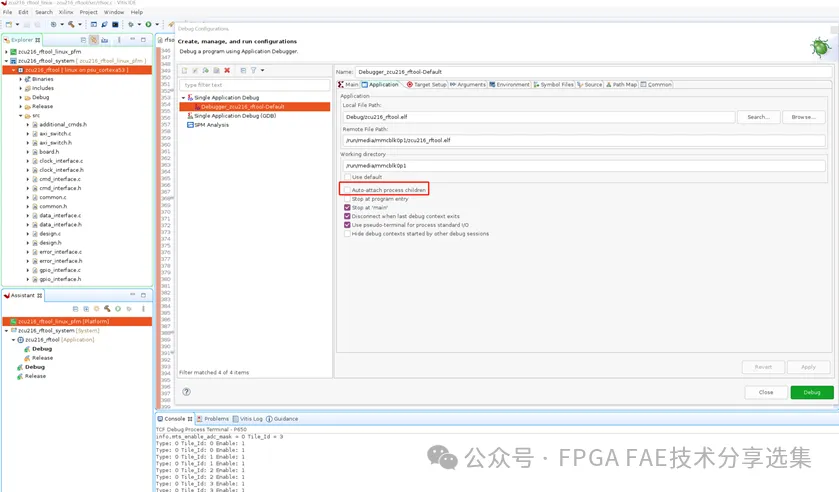839x492 pixels.
Task: Toggle Link with Editor in the Explorer panel
Action: [94, 40]
